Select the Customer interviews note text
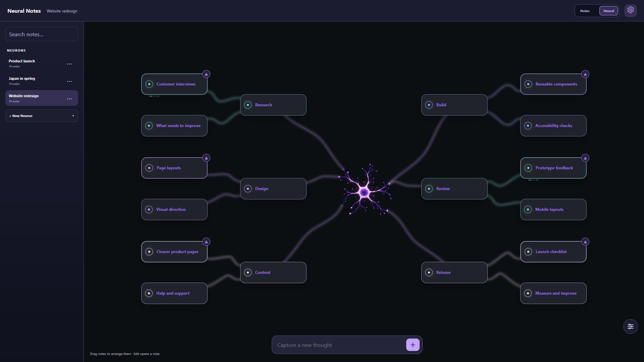The width and height of the screenshot is (644, 362). pos(176,84)
